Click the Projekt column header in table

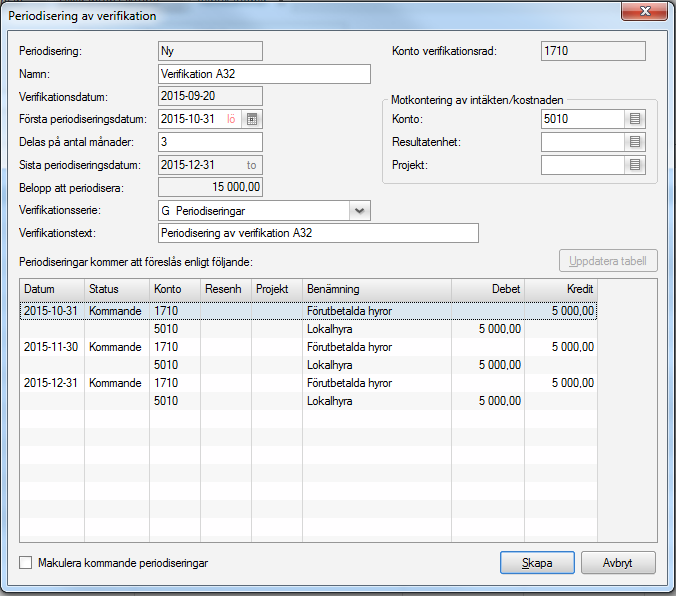point(277,289)
